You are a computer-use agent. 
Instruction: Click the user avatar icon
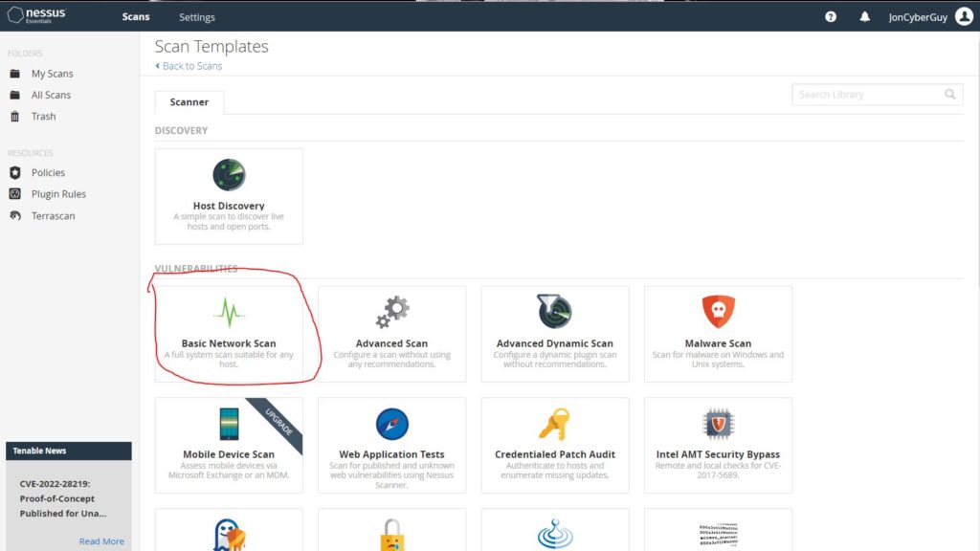964,16
